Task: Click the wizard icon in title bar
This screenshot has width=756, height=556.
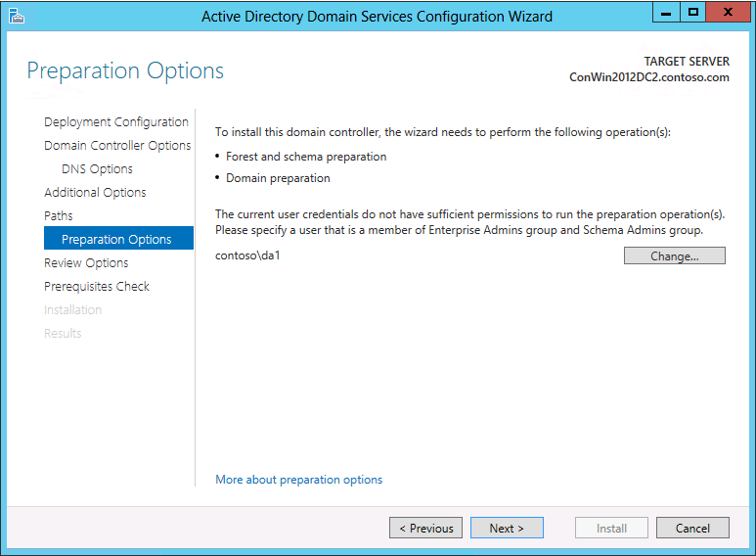Action: (x=17, y=16)
